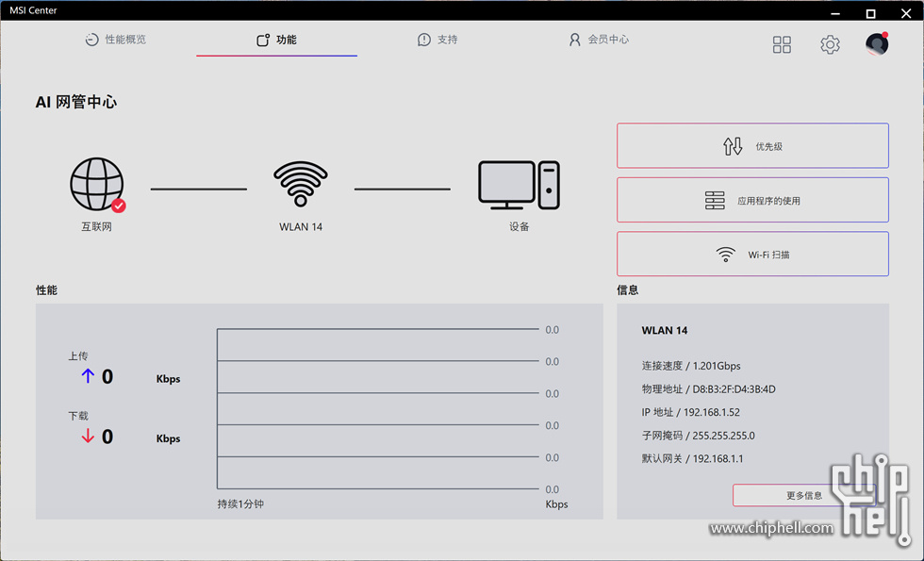Maximize the MSI Center window
This screenshot has height=561, width=924.
tap(870, 13)
